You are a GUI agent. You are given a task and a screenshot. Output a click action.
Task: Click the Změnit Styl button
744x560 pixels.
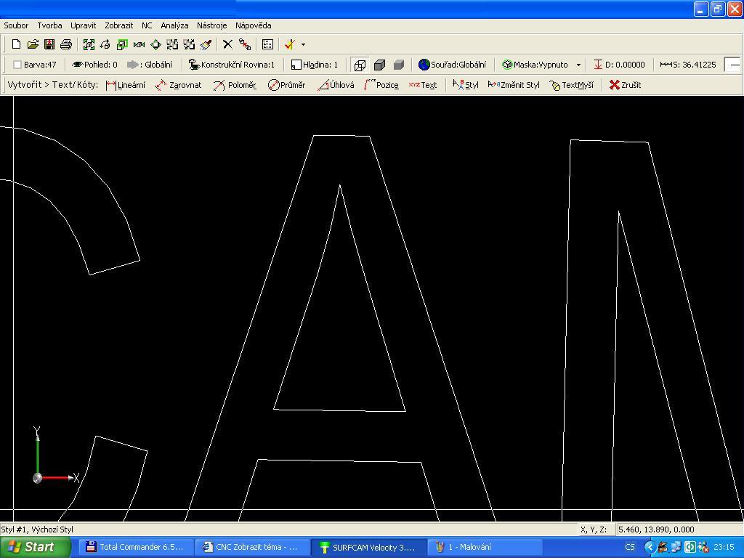(514, 85)
